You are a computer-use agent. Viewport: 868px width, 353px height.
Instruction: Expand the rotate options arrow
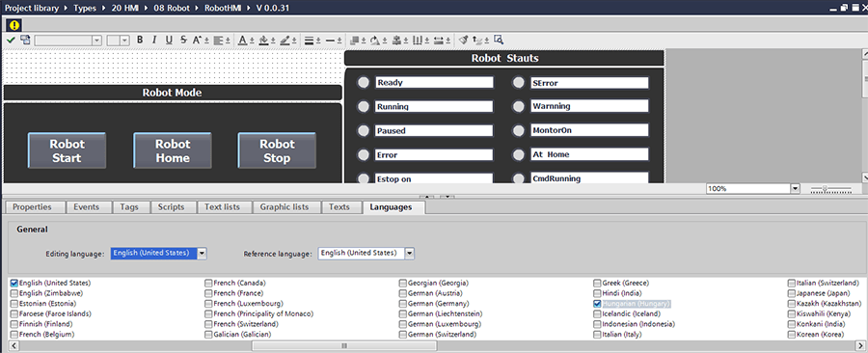384,41
